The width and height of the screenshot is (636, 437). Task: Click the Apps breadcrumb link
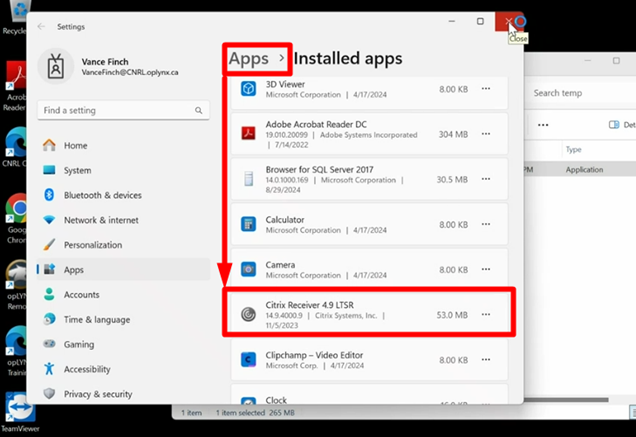point(249,59)
